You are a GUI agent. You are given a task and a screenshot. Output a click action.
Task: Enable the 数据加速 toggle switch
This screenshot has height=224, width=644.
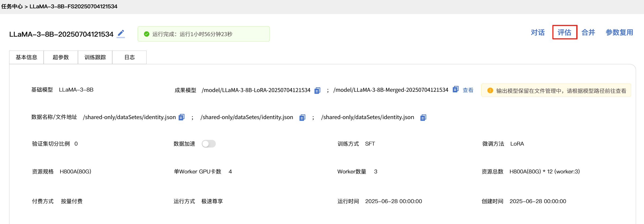pyautogui.click(x=209, y=144)
